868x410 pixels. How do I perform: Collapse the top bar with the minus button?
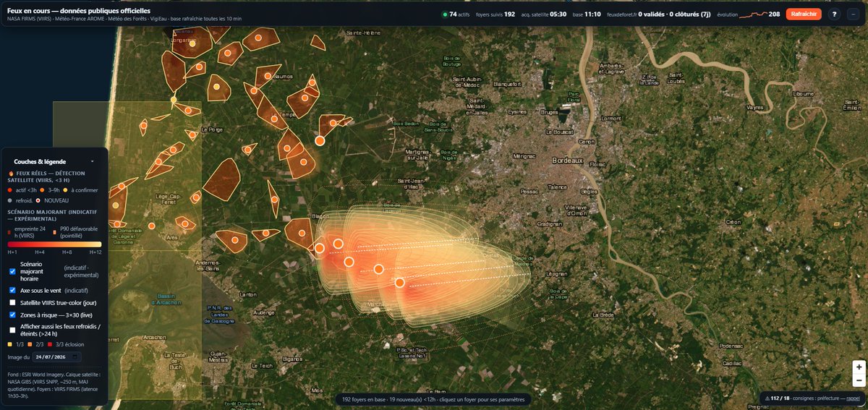point(853,14)
